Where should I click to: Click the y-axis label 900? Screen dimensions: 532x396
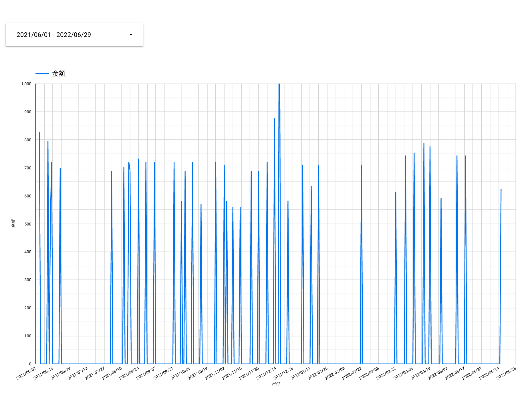(28, 112)
